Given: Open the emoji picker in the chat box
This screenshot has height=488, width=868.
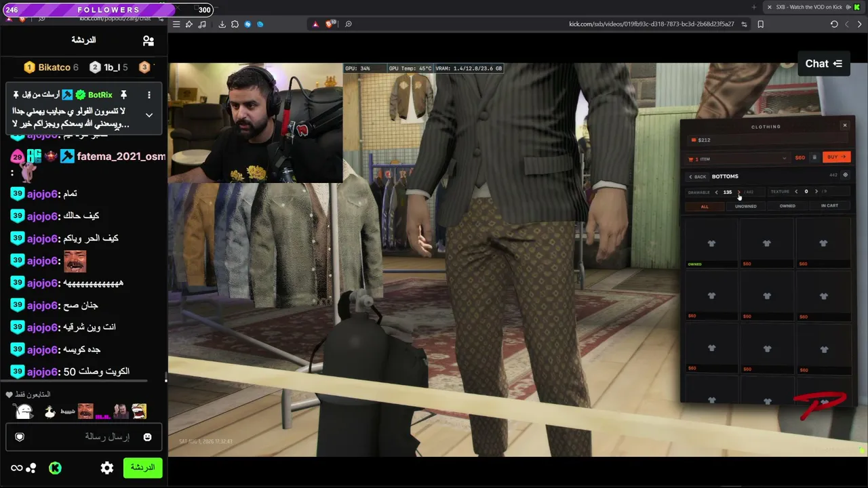Looking at the screenshot, I should (147, 437).
